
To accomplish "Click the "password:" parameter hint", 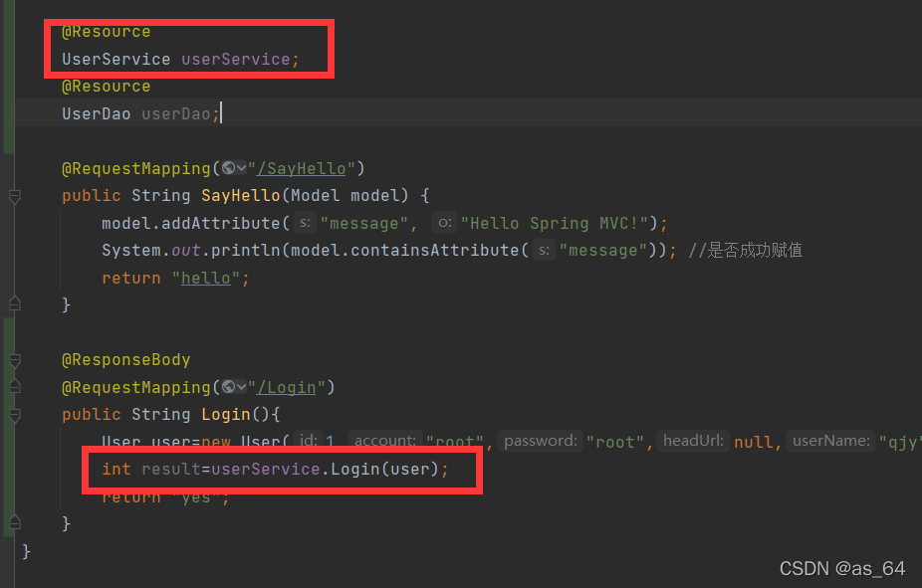I will click(541, 441).
